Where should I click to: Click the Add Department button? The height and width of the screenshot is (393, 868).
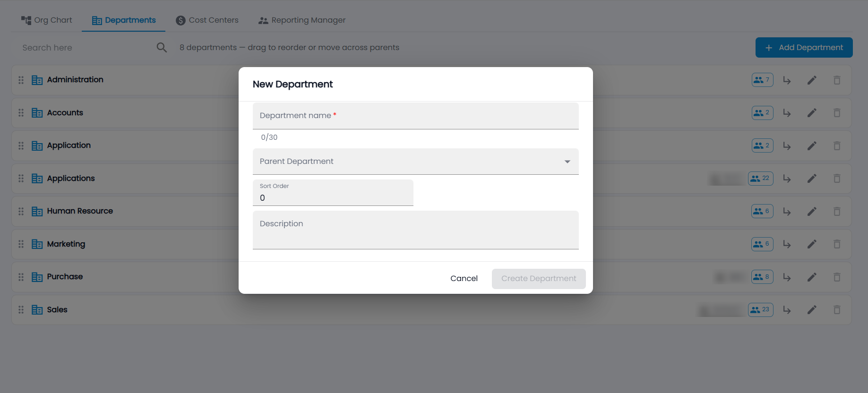coord(804,47)
